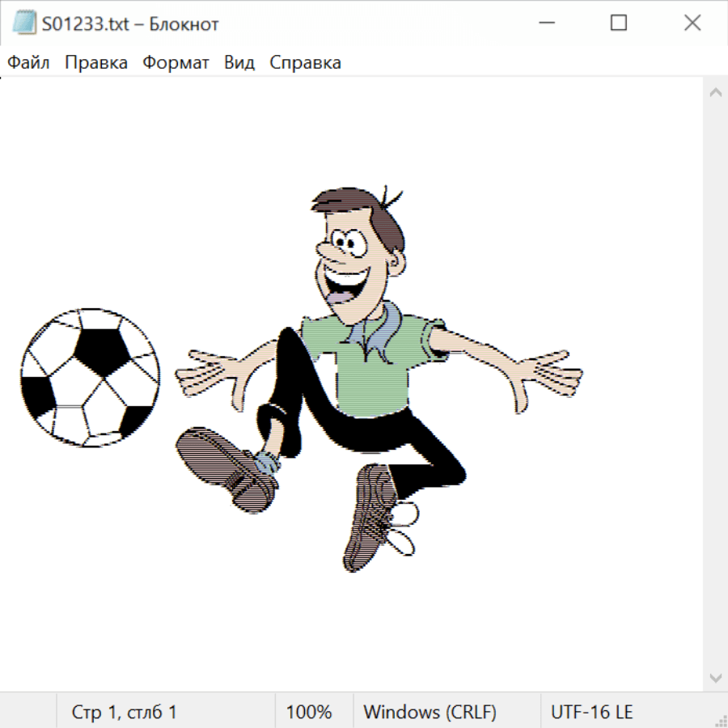Image resolution: width=728 pixels, height=728 pixels.
Task: Open the Правка menu
Action: 96,63
